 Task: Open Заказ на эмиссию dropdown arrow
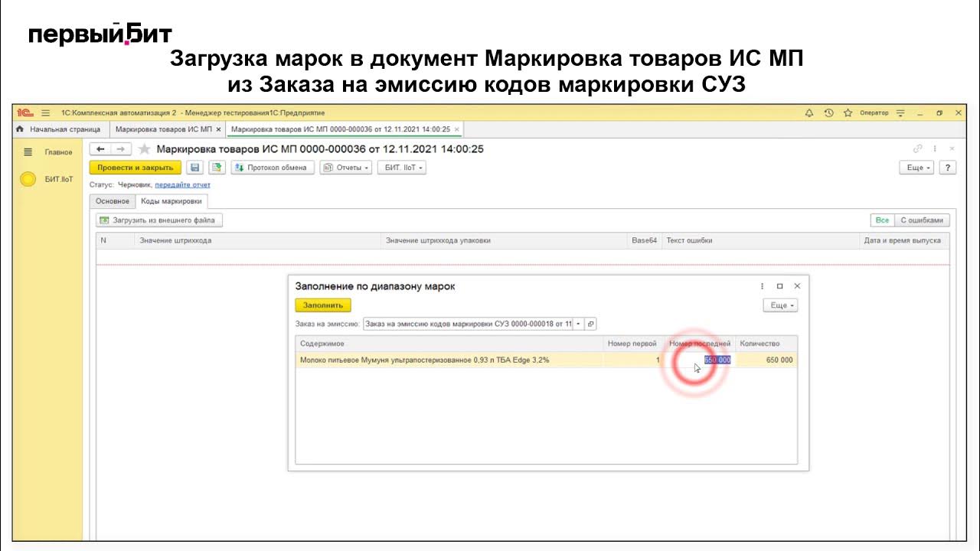click(579, 324)
